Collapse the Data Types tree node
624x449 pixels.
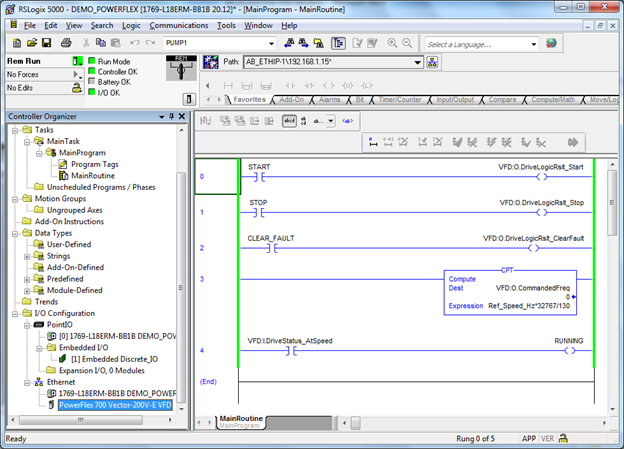[x=15, y=234]
